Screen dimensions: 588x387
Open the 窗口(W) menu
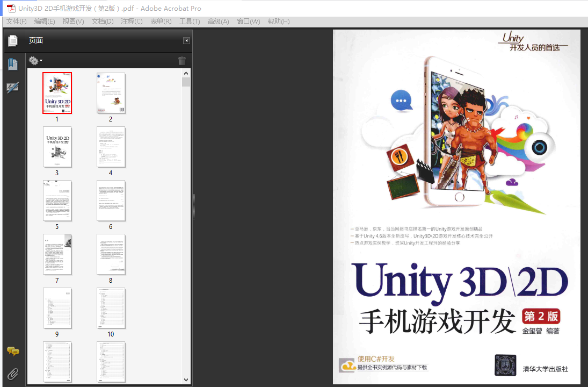tap(248, 21)
